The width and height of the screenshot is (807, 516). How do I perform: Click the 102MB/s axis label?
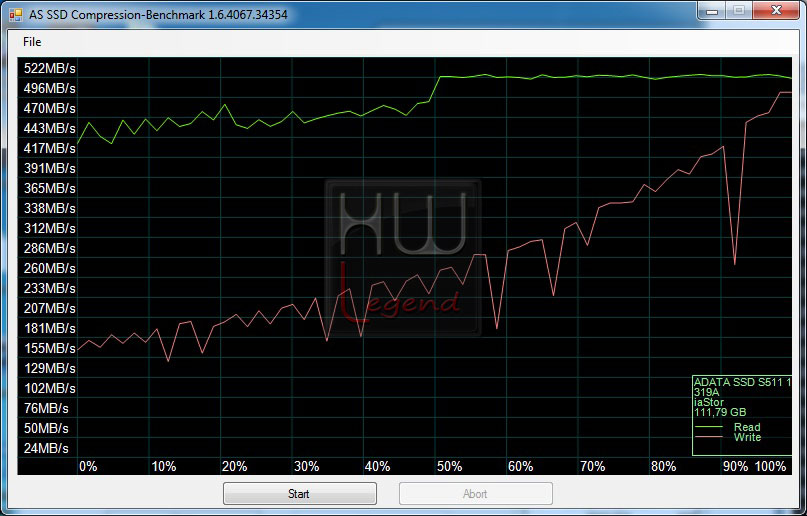(49, 388)
